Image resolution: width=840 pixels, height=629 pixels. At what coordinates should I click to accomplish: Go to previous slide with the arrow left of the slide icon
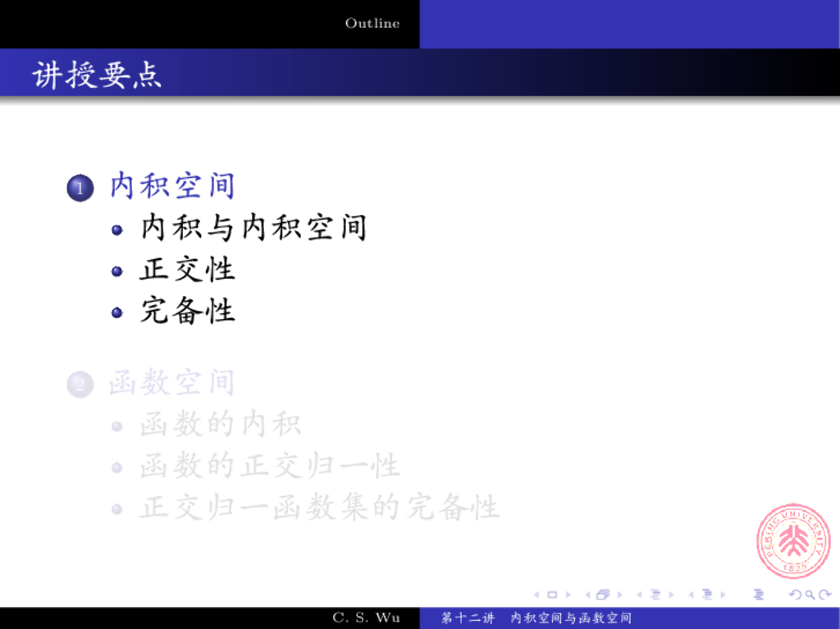(x=536, y=595)
